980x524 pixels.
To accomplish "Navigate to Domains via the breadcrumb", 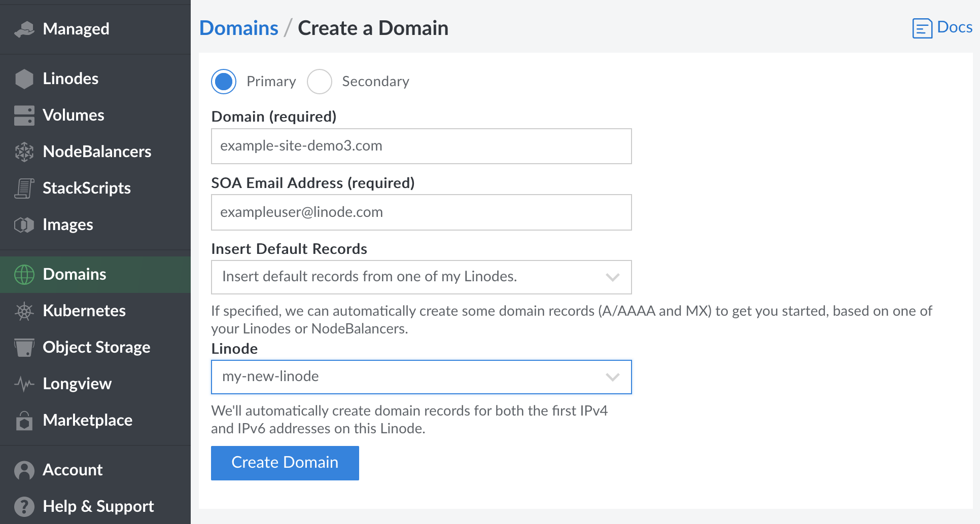I will pyautogui.click(x=238, y=28).
